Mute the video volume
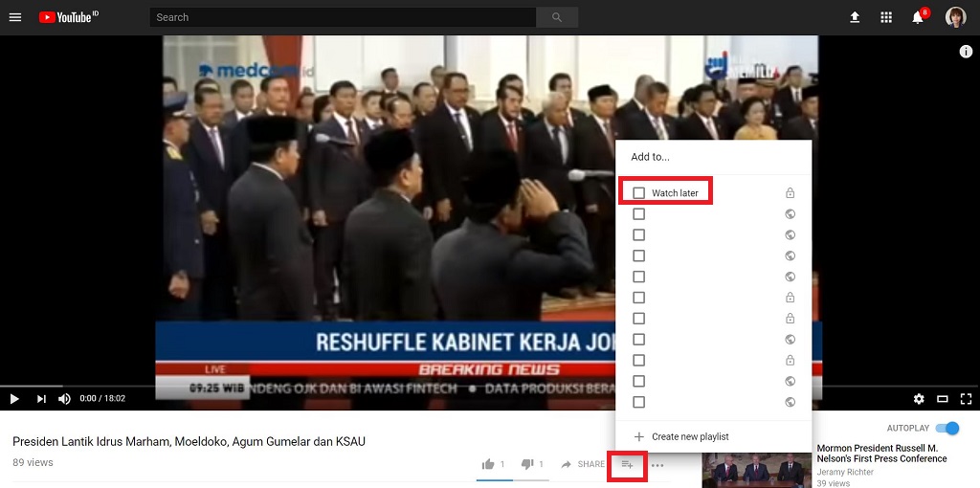 [64, 399]
